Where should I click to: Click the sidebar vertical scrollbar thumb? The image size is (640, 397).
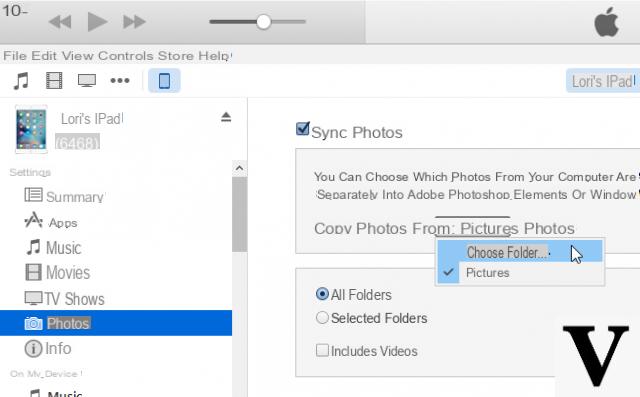(x=240, y=215)
